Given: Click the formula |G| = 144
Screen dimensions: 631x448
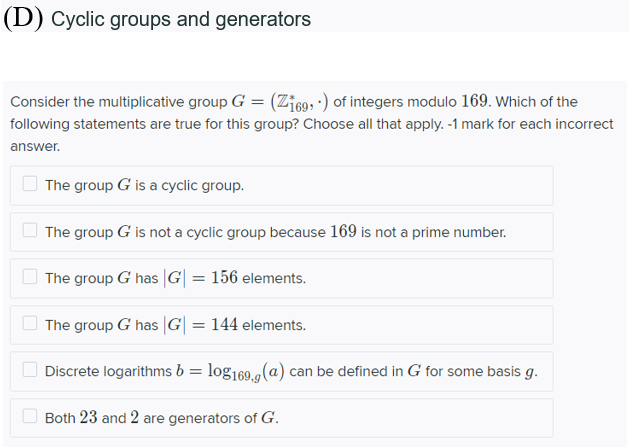Looking at the screenshot, I should [x=200, y=324].
